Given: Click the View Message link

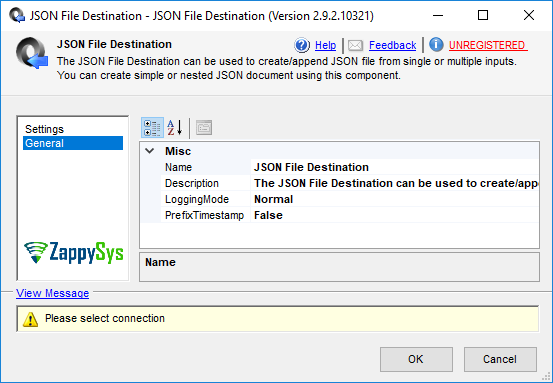Looking at the screenshot, I should tap(53, 293).
